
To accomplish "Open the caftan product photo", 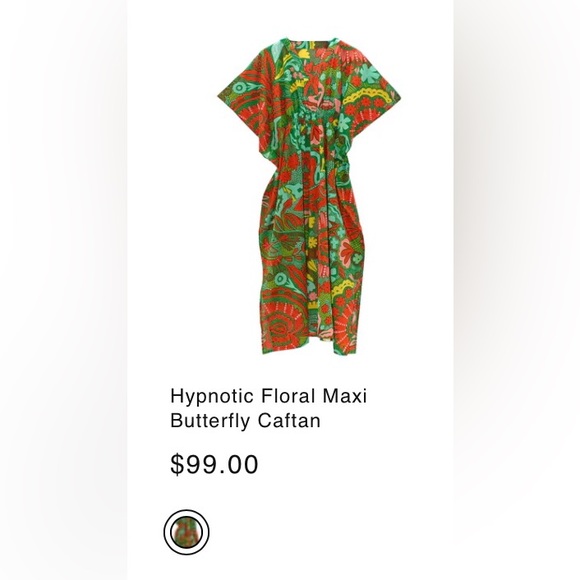I will (309, 196).
